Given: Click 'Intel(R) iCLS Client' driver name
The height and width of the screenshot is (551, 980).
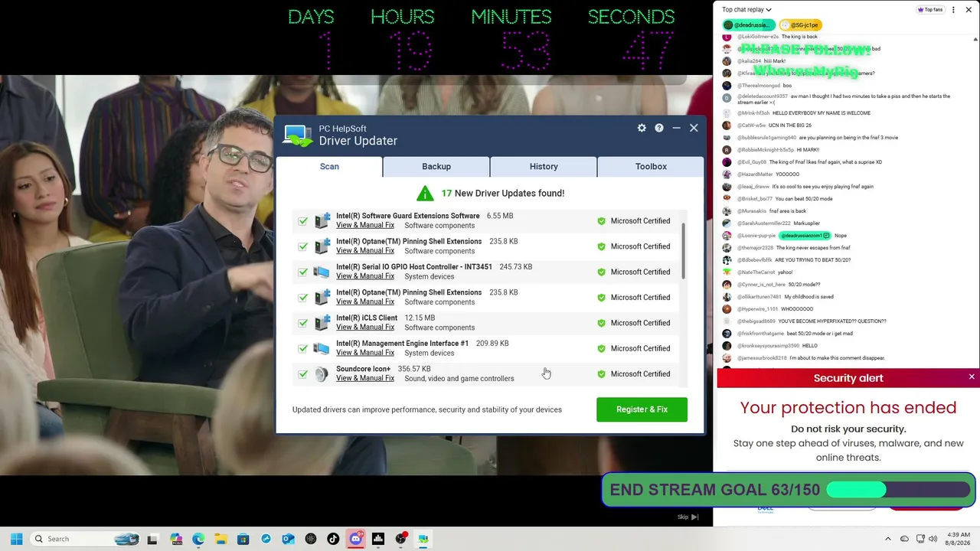Looking at the screenshot, I should coord(367,318).
